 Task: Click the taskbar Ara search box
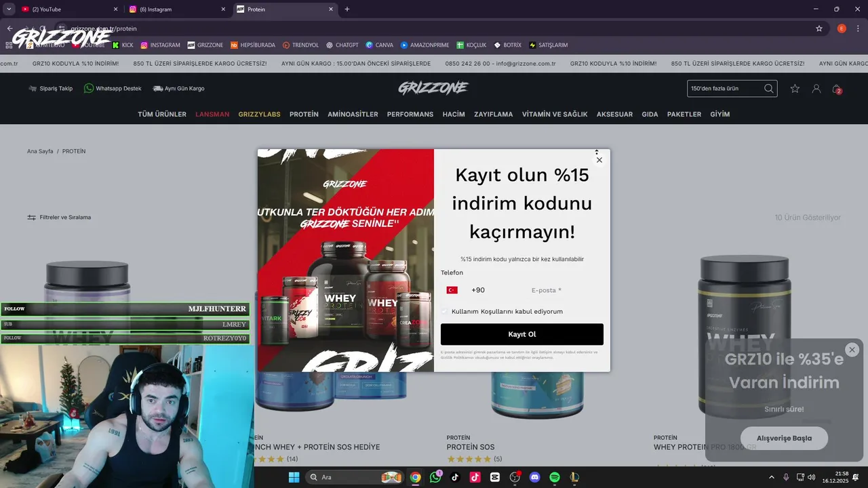pos(355,477)
